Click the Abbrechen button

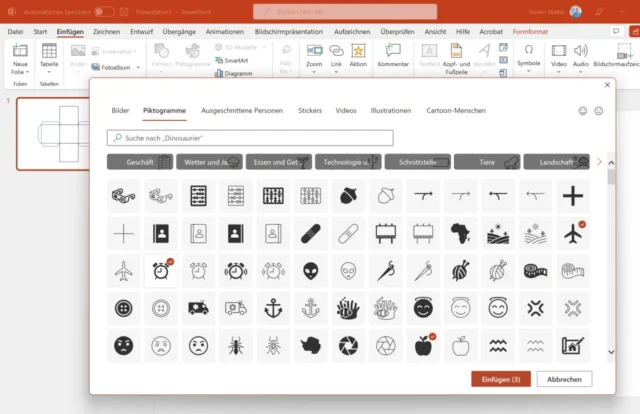coord(564,379)
